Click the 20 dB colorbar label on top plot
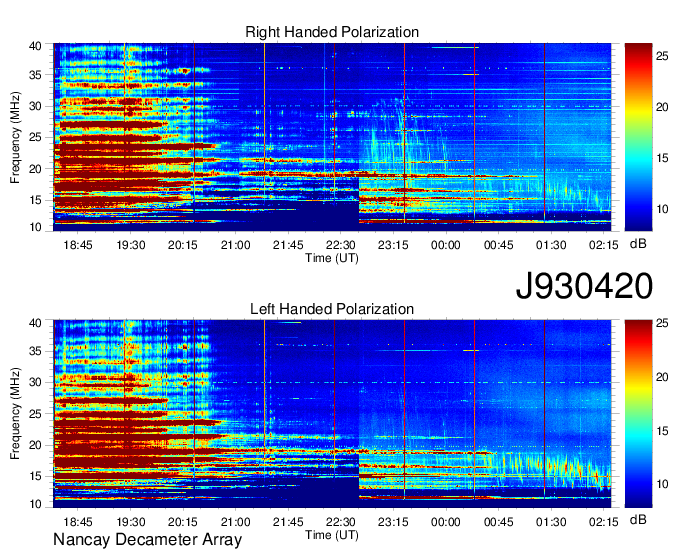Viewport: 680px width, 552px height. (662, 107)
